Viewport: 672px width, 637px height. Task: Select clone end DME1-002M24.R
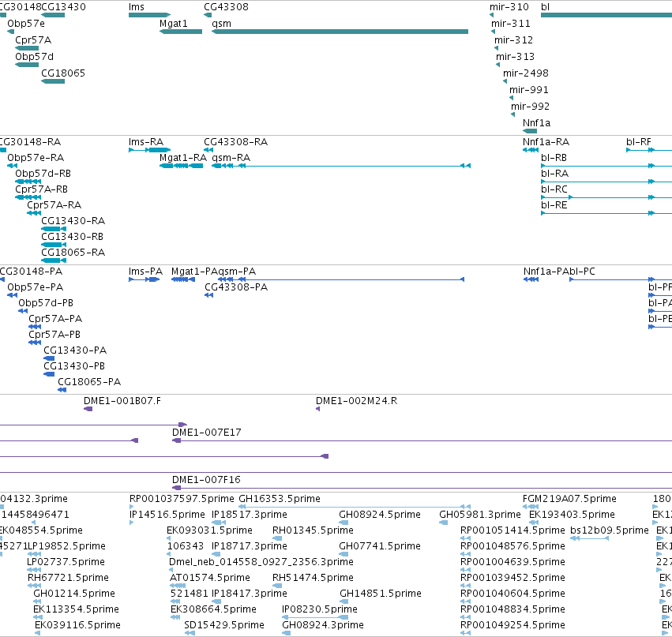click(356, 401)
